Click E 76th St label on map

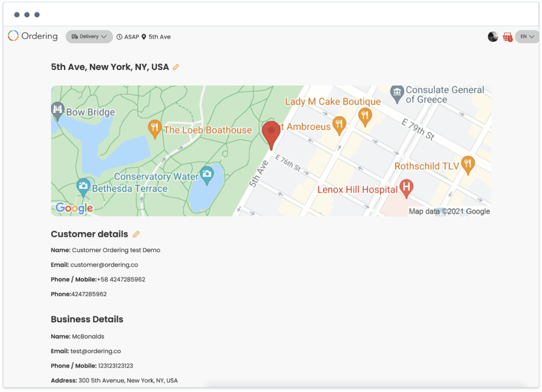[x=288, y=163]
